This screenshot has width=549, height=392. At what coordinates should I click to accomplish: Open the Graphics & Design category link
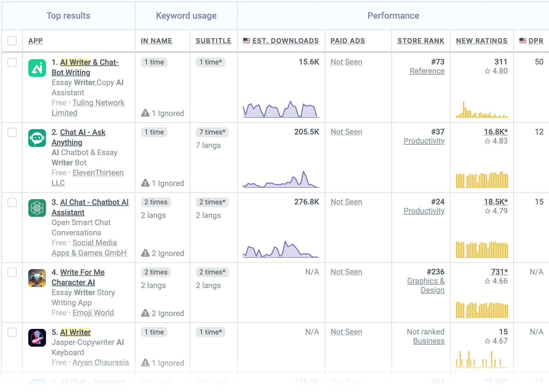[x=426, y=285]
